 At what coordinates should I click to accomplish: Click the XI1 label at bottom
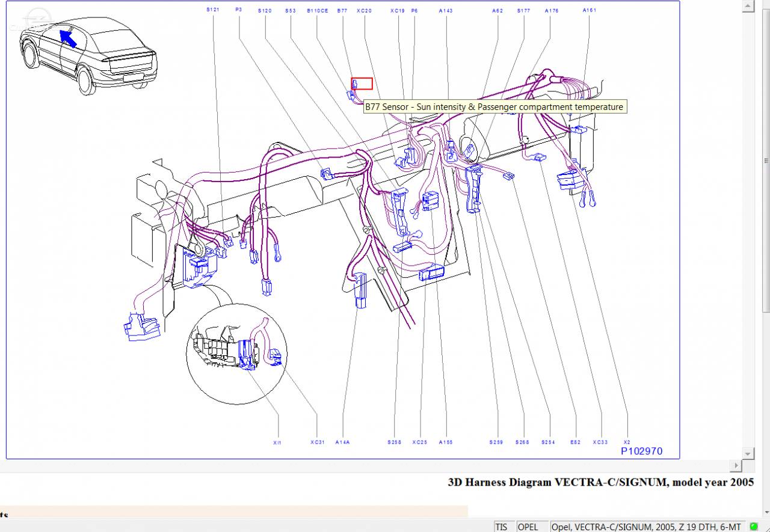[277, 442]
